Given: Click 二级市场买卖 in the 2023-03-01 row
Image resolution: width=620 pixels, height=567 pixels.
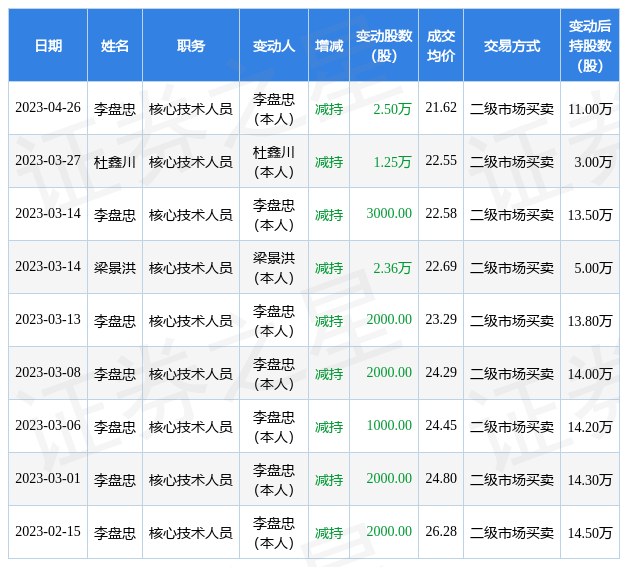Looking at the screenshot, I should (512, 480).
